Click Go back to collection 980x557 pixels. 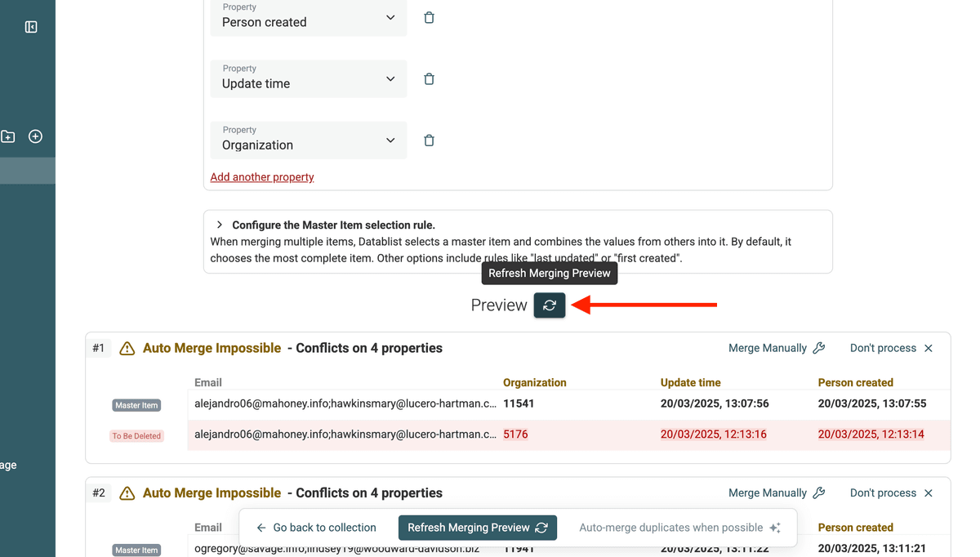coord(316,528)
